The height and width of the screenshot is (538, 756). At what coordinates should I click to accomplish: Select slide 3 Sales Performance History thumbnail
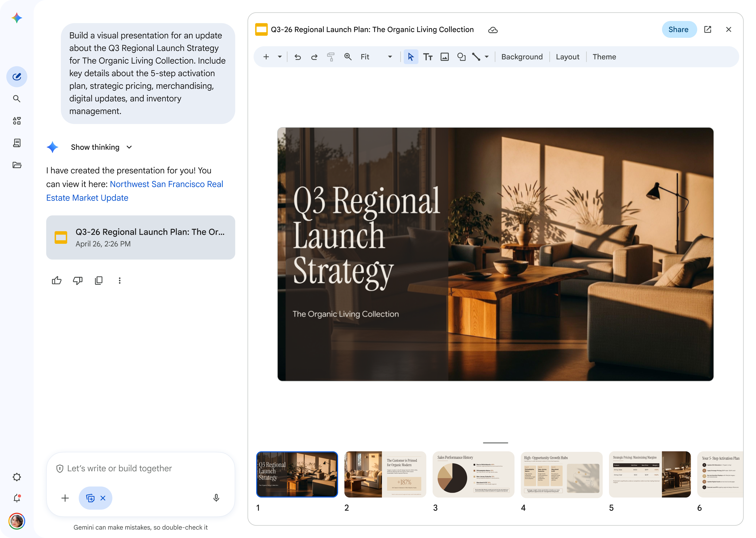473,474
